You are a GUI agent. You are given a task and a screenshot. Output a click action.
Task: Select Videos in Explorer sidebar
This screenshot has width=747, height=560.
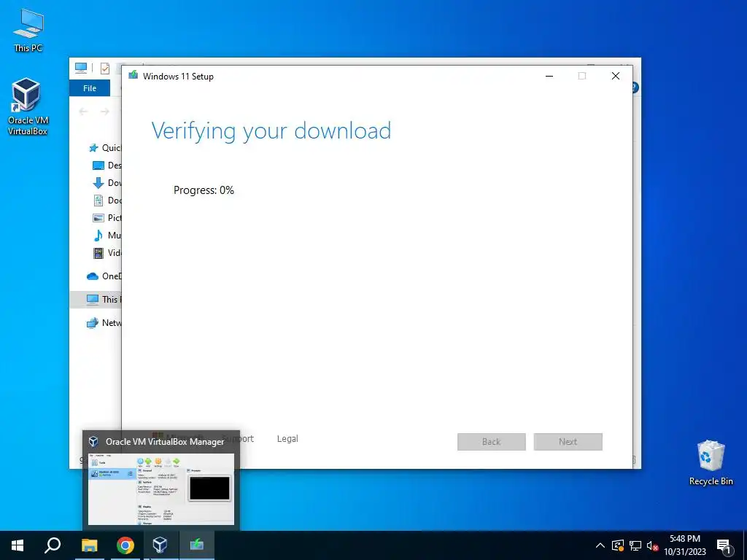(x=107, y=253)
